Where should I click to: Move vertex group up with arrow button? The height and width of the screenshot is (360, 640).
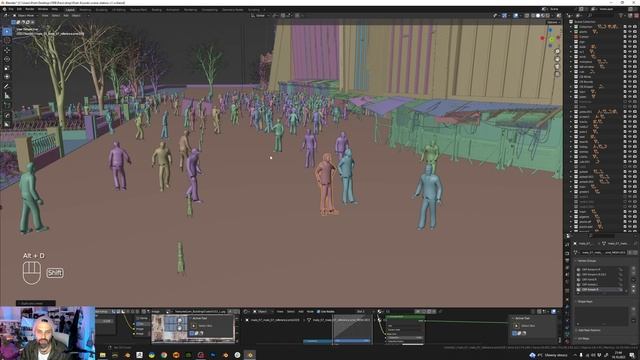(633, 286)
